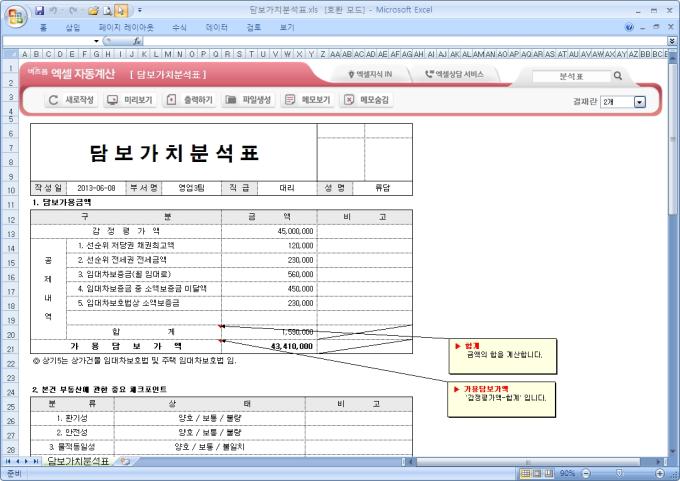This screenshot has height=481, width=680.
Task: Open the 엑셀상담 서비스 link
Action: pos(454,74)
